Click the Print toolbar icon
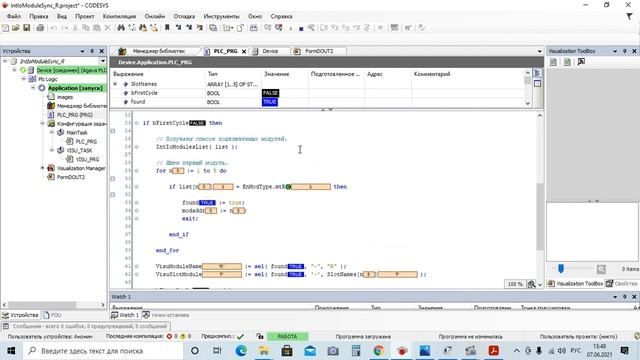The height and width of the screenshot is (360, 640). pyautogui.click(x=40, y=28)
